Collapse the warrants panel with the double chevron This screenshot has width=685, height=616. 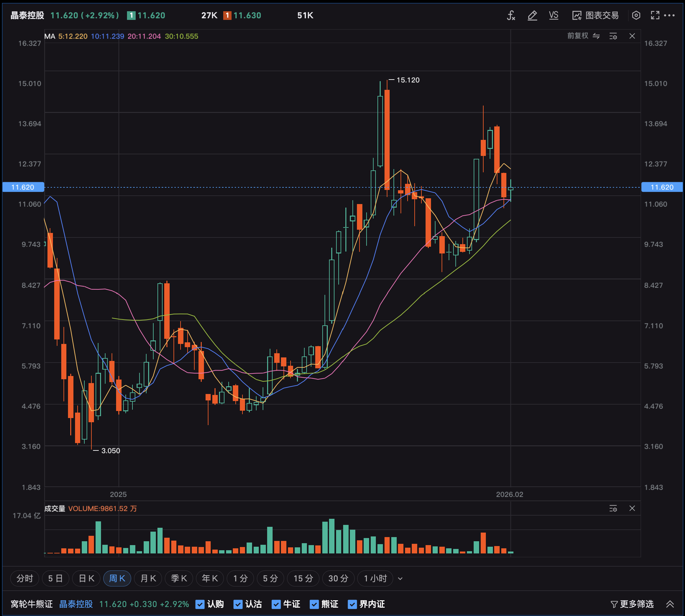coord(670,604)
